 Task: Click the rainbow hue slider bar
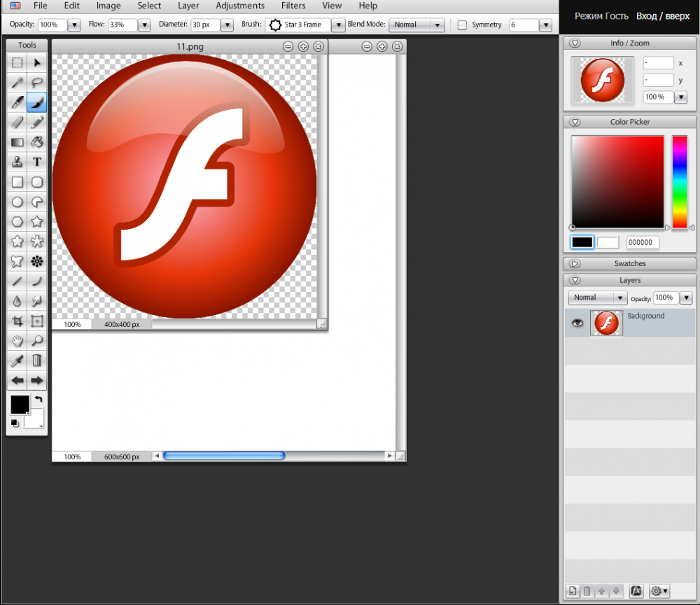point(679,182)
